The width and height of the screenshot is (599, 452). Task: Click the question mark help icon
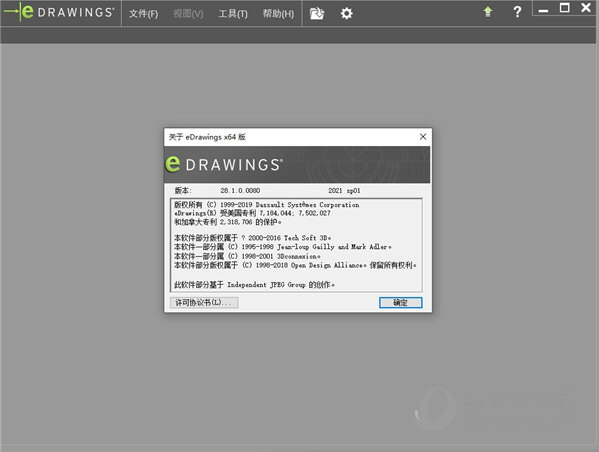click(517, 12)
